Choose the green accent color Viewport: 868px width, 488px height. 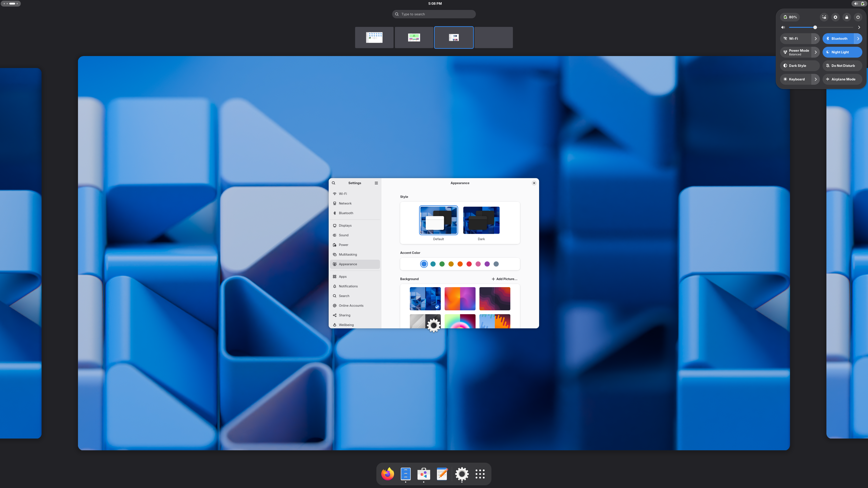point(442,264)
